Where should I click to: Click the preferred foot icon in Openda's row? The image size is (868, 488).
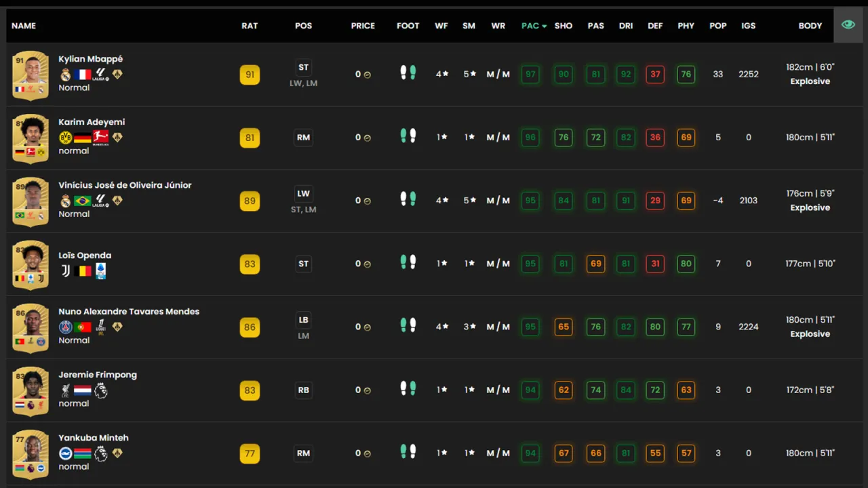coord(408,262)
